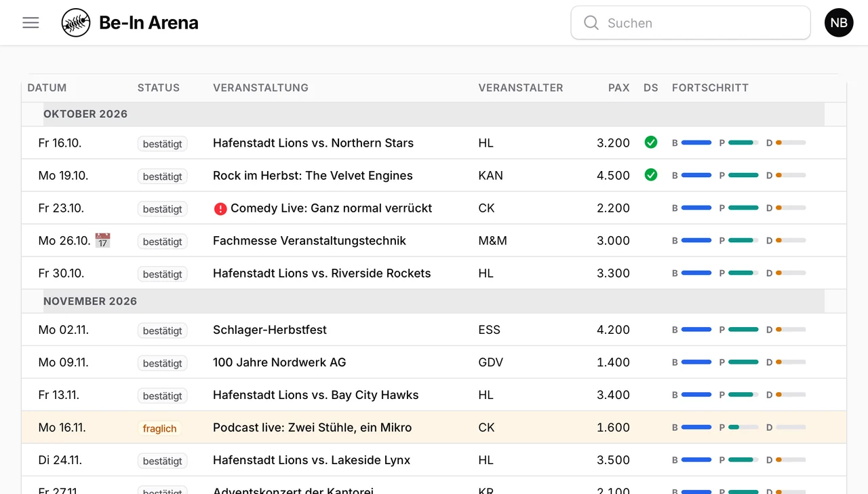This screenshot has height=494, width=868.
Task: Click the Be-In Arena logo icon
Action: click(x=76, y=22)
